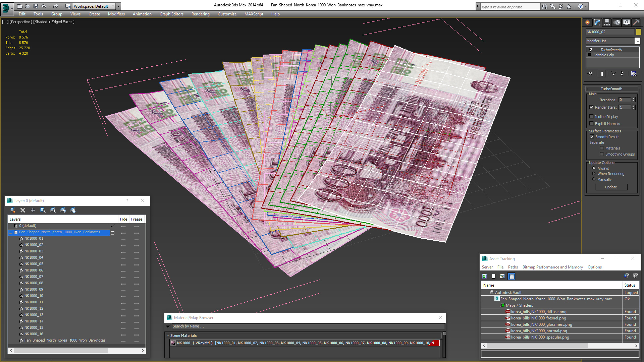Click the Hide column header in Layer dialog

[123, 219]
